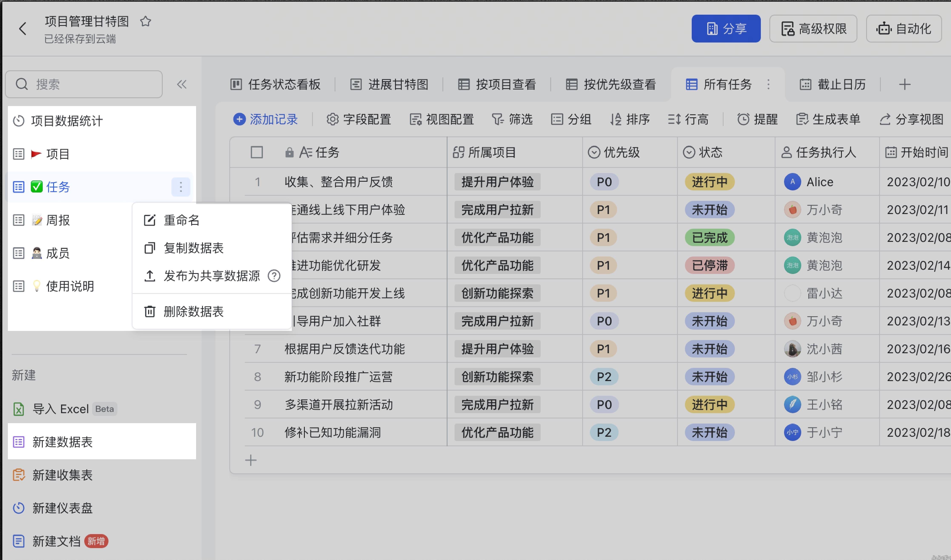Image resolution: width=951 pixels, height=560 pixels.
Task: Choose 发布为共享数据源 from the context menu
Action: click(212, 276)
